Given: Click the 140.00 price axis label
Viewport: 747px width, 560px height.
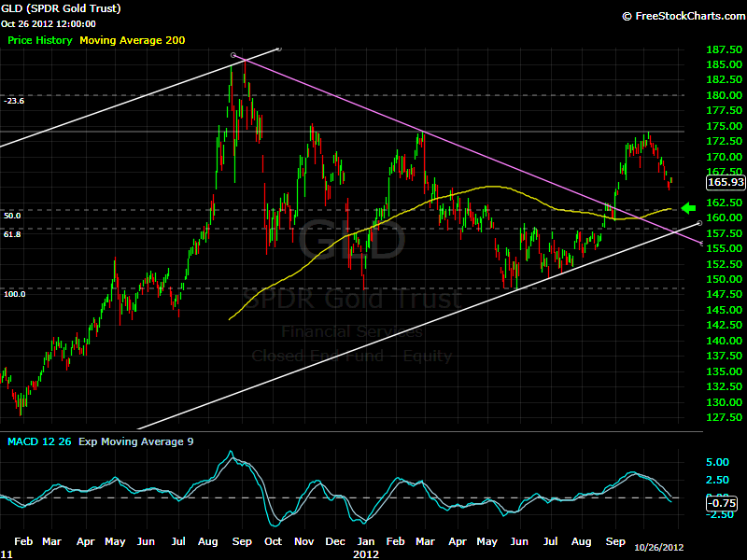Looking at the screenshot, I should tap(725, 341).
